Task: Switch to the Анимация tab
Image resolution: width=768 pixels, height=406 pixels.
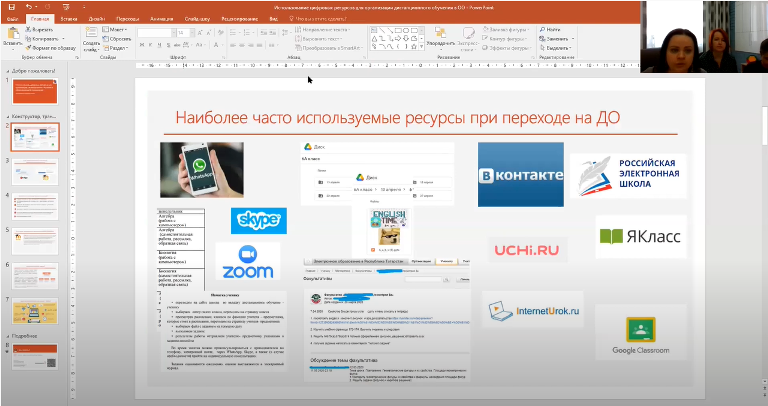Action: (162, 19)
